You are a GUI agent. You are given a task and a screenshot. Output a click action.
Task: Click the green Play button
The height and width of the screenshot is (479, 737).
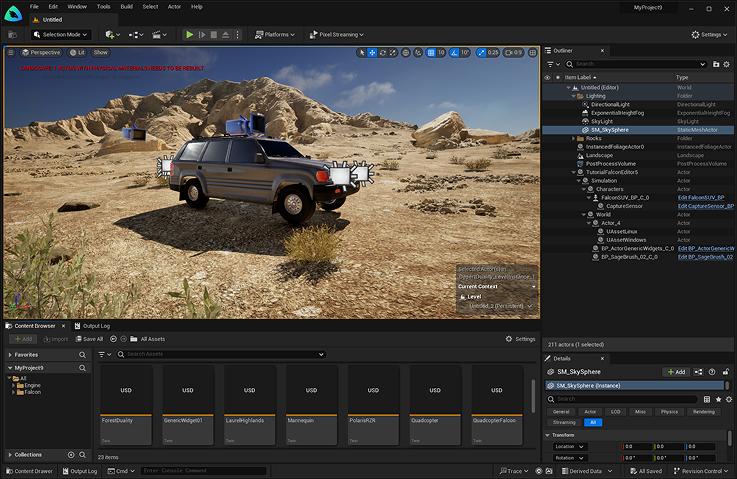(x=189, y=34)
